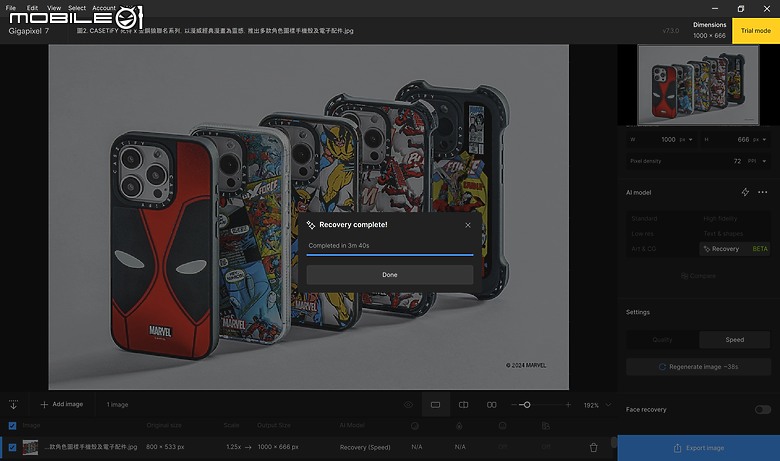Open the Select menu

[x=77, y=7]
